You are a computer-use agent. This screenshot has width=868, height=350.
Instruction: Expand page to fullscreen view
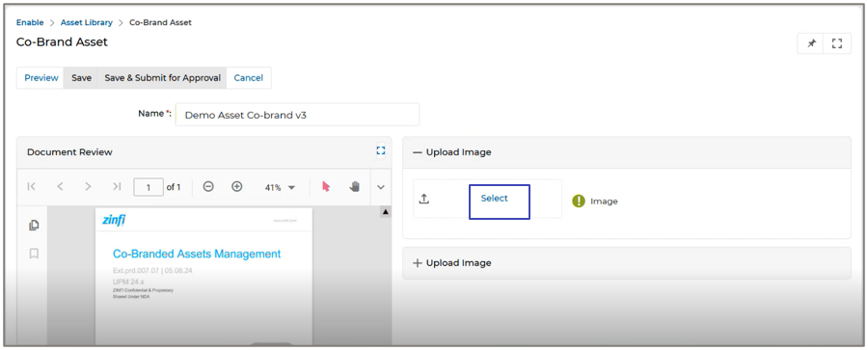837,43
